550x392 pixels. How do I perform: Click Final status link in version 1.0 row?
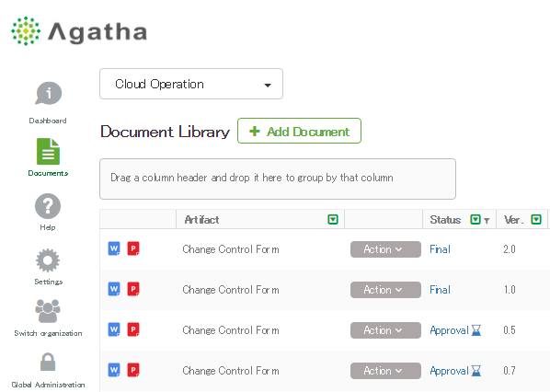click(x=440, y=290)
